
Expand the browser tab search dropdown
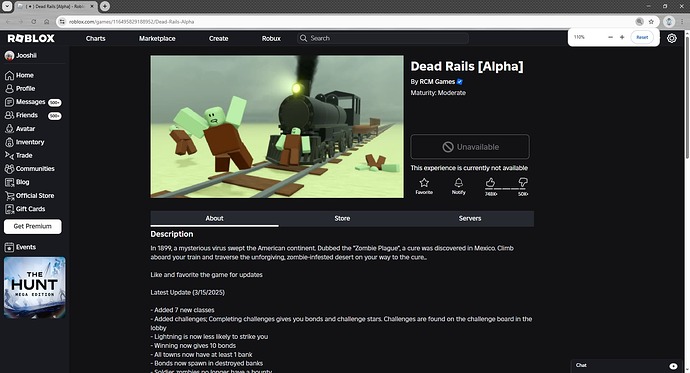click(7, 6)
